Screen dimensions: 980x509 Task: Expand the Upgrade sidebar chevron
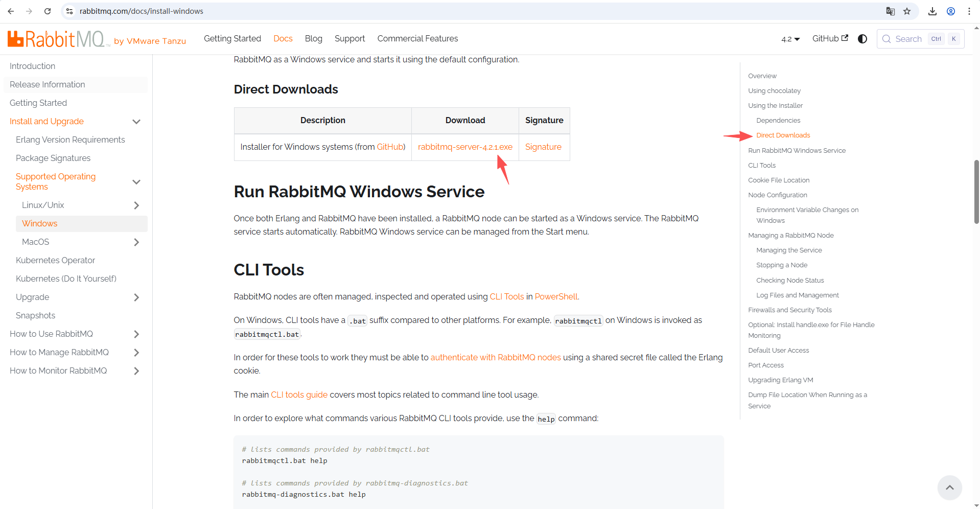(x=136, y=297)
